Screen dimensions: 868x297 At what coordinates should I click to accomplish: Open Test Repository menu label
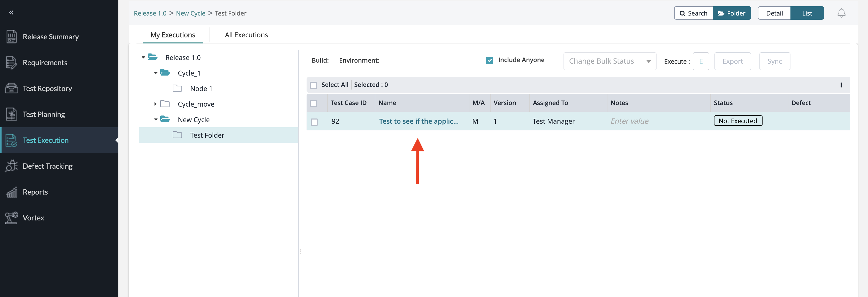pos(48,88)
